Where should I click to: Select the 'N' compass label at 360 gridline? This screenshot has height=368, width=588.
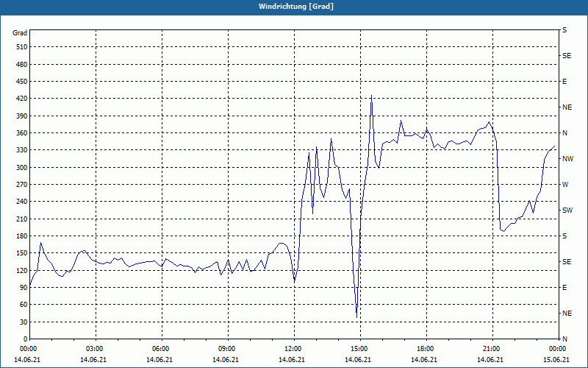[564, 133]
